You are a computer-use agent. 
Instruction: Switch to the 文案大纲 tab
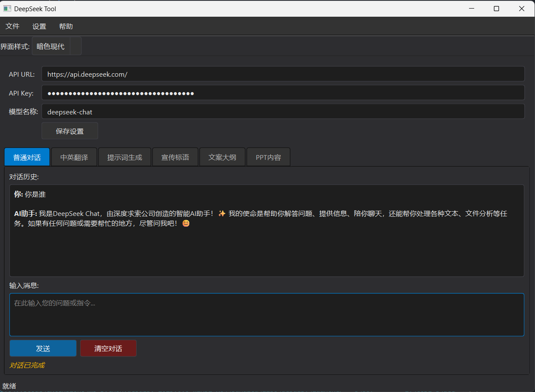point(222,157)
